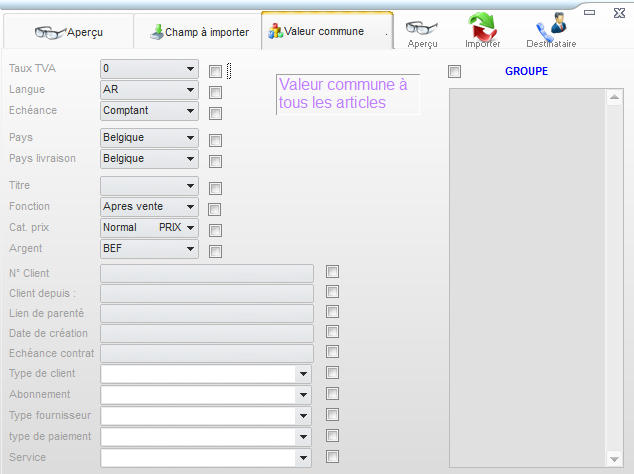Click the Aperçu glasses toolbar icon

[x=422, y=30]
